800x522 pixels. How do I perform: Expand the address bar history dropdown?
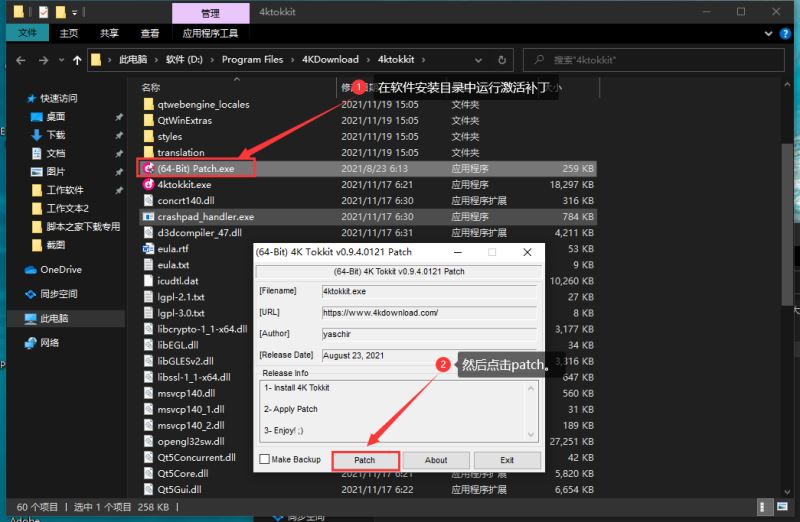click(478, 60)
